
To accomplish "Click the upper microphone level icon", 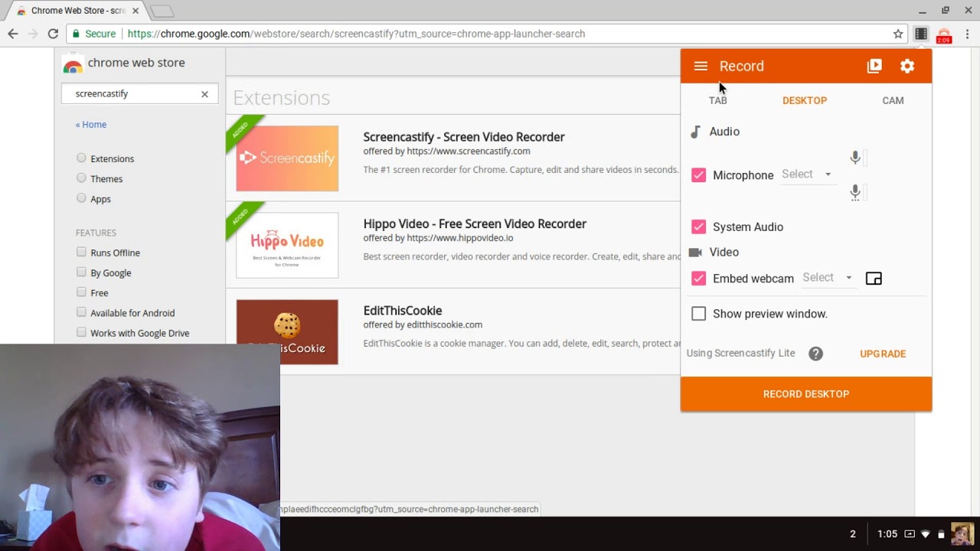I will pos(855,158).
